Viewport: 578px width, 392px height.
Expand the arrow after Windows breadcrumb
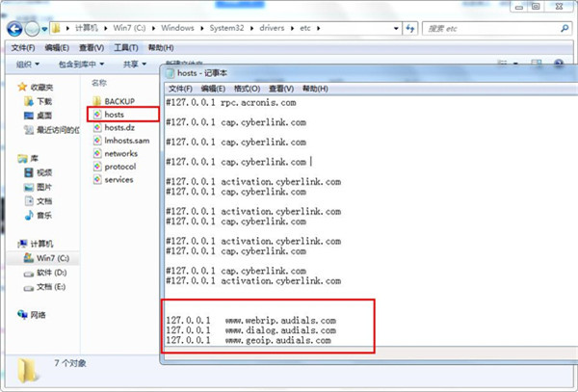[x=202, y=28]
